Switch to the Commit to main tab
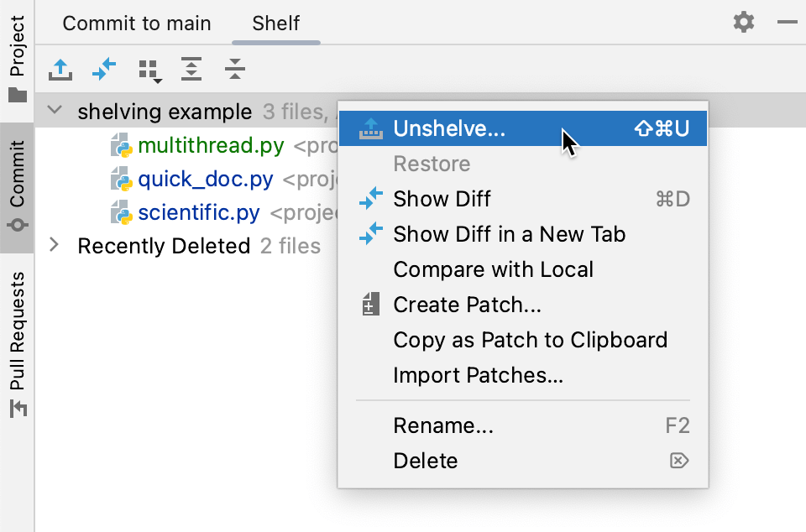The height and width of the screenshot is (532, 806). click(136, 23)
